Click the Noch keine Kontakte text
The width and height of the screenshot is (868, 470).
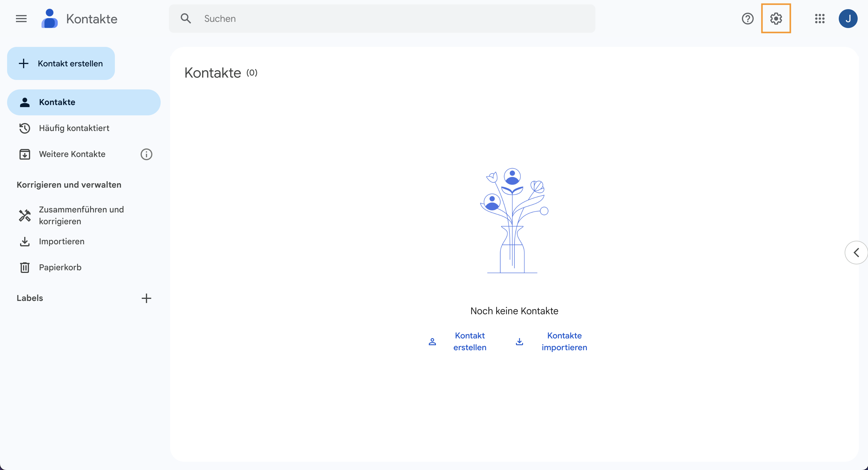point(514,311)
